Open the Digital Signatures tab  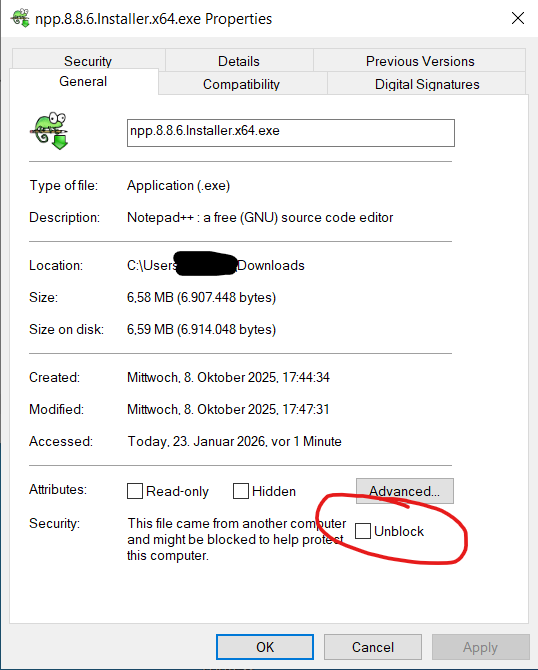427,84
